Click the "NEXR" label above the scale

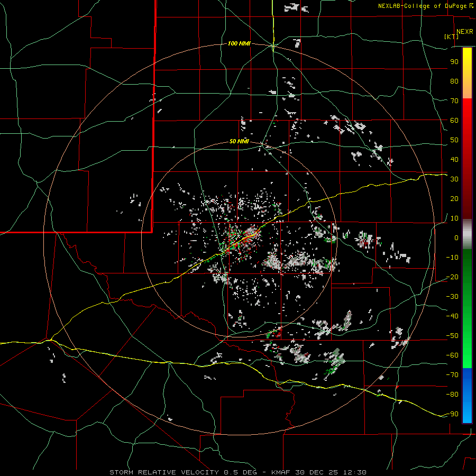click(464, 32)
